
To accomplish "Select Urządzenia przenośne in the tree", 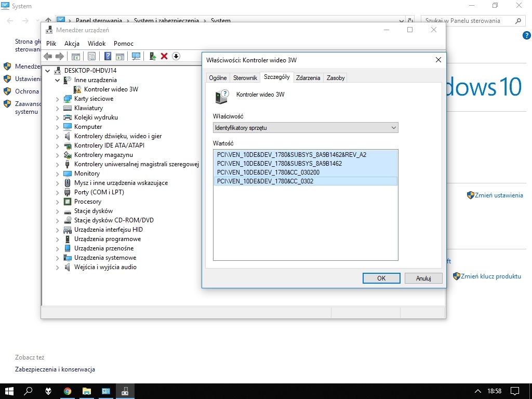I will pyautogui.click(x=104, y=248).
